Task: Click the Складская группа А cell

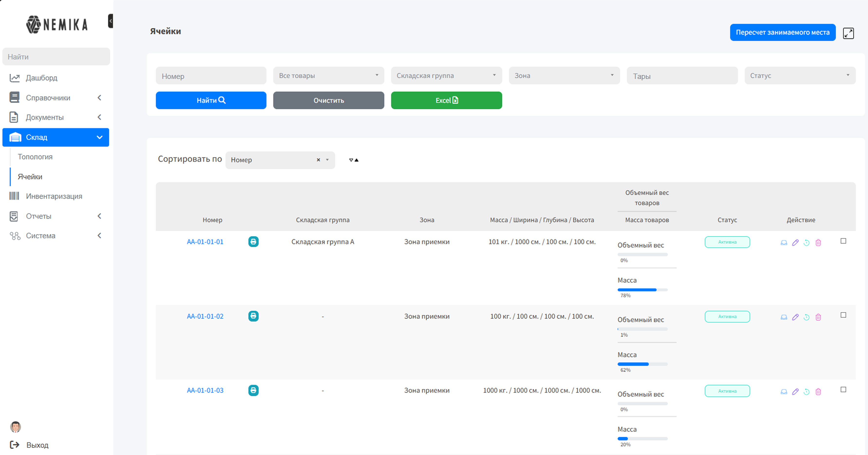Action: click(x=322, y=242)
